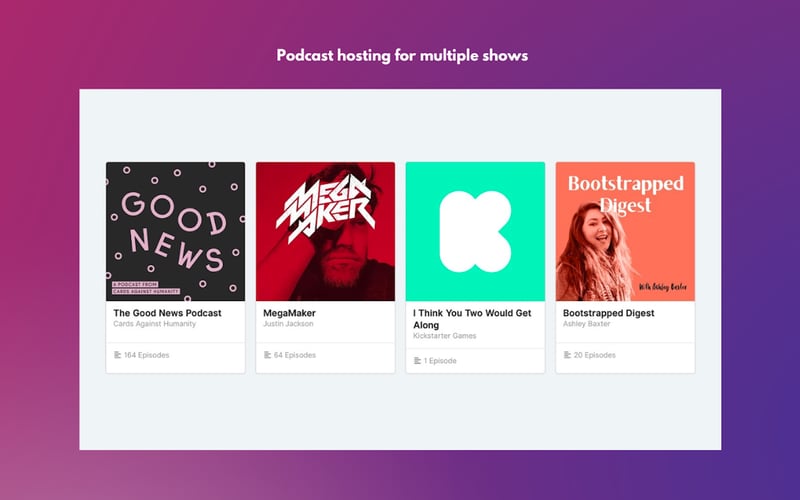The width and height of the screenshot is (800, 500).
Task: Click the Cards Against Humanity author name
Action: pyautogui.click(x=155, y=324)
